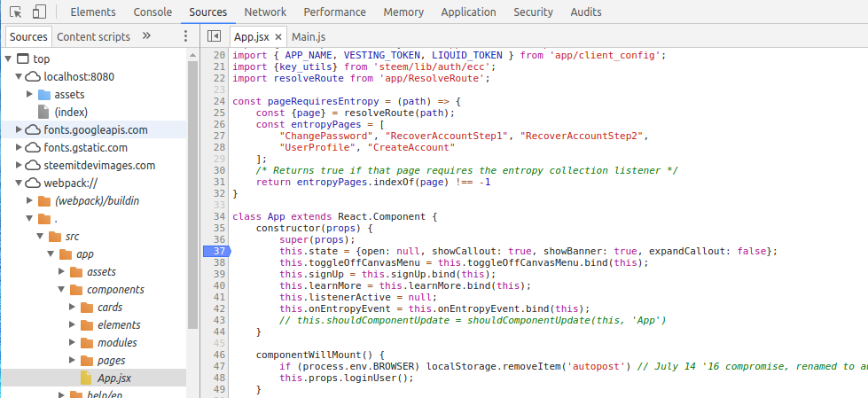Collapse the app folder
The image size is (868, 398).
click(51, 254)
